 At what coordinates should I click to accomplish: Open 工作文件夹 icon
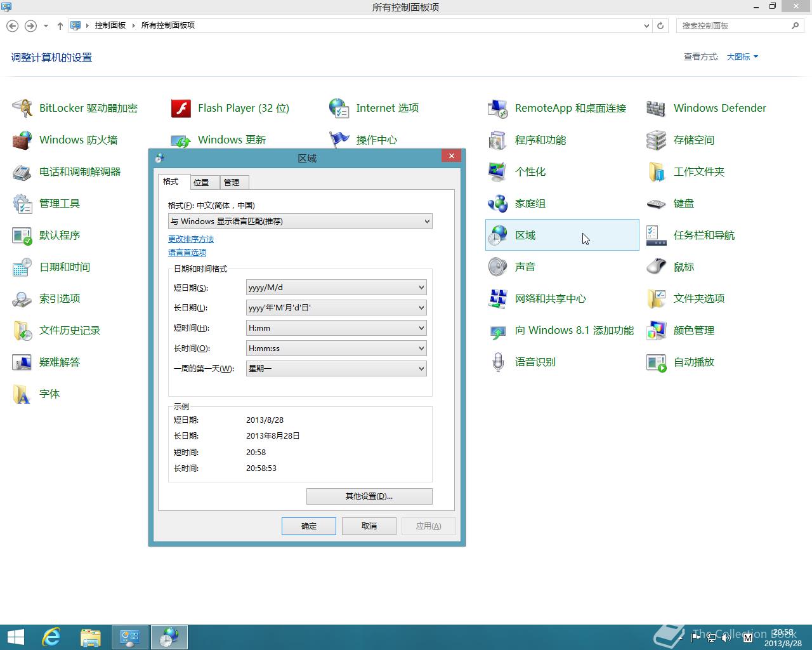click(657, 172)
